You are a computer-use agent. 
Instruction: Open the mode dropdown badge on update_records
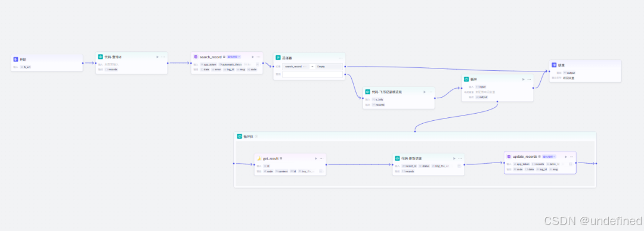point(549,157)
